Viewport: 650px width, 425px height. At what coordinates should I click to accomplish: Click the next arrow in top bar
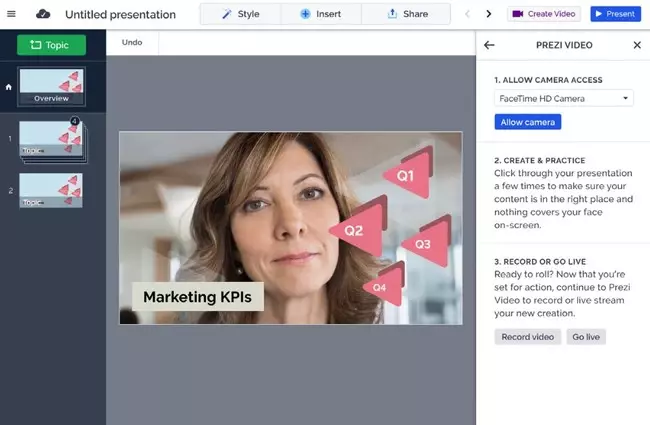[488, 14]
